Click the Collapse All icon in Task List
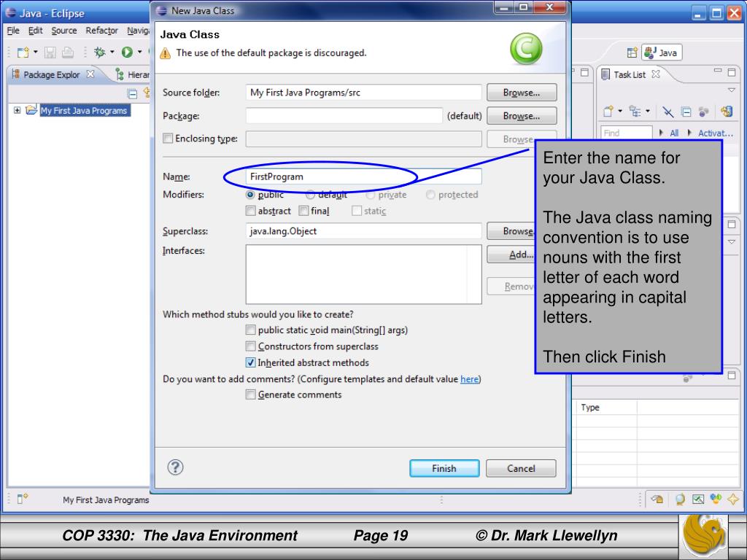Viewport: 747px width, 560px height. [686, 112]
